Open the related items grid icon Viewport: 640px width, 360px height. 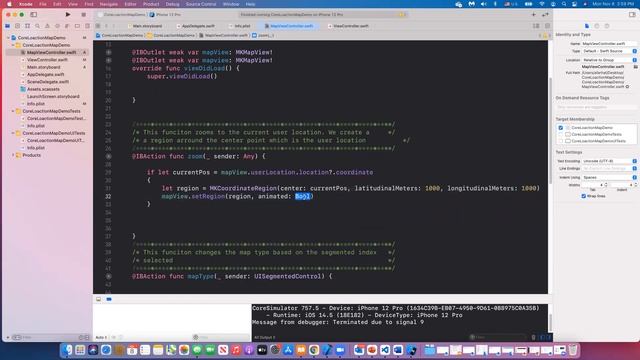pyautogui.click(x=98, y=26)
